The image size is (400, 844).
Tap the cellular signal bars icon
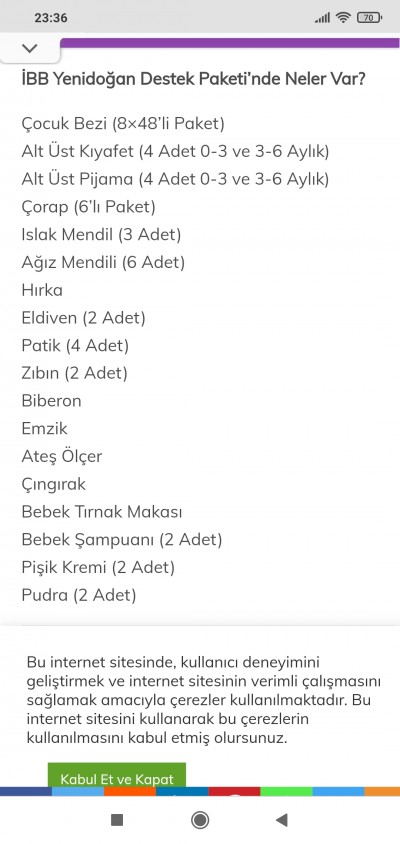pos(322,18)
